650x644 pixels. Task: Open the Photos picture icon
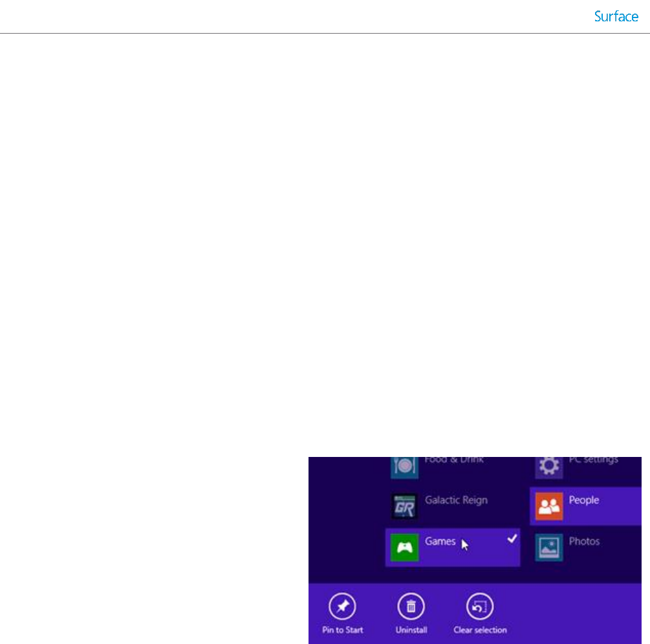point(548,548)
